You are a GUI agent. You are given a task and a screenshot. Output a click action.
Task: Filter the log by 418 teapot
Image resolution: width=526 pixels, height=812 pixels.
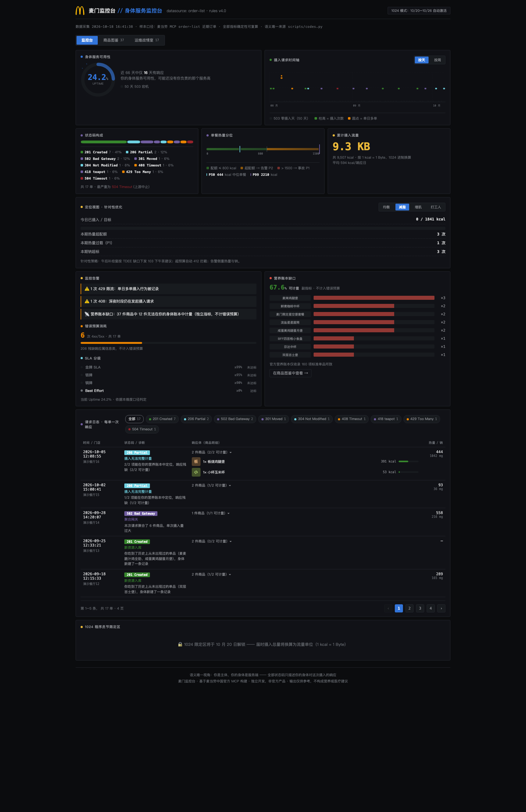386,419
